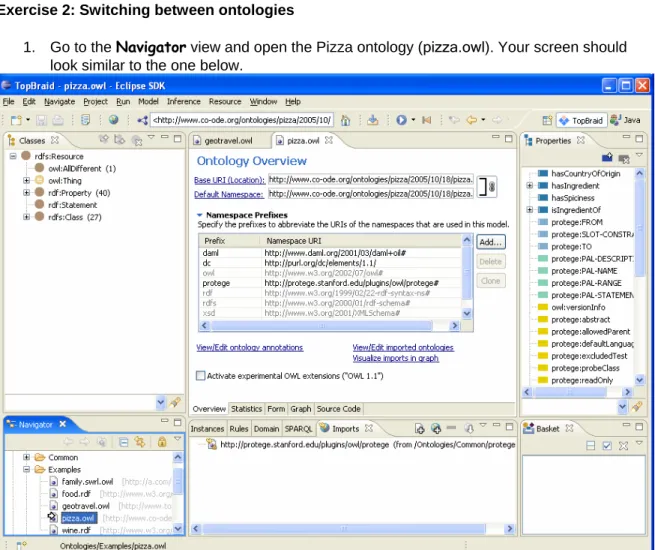Open the Model menu
This screenshot has height=550, width=655.
[x=148, y=101]
